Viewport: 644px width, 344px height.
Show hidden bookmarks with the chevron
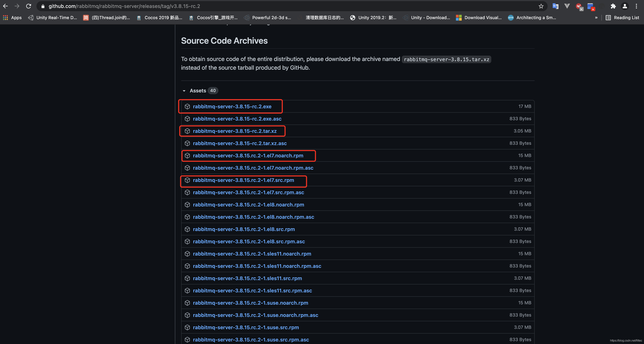[596, 18]
